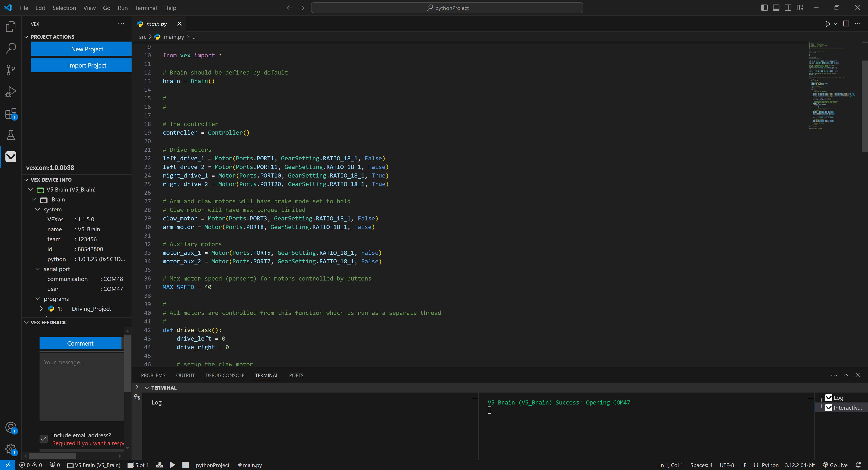Disable the include email address checkbox
The height and width of the screenshot is (470, 868).
[43, 439]
